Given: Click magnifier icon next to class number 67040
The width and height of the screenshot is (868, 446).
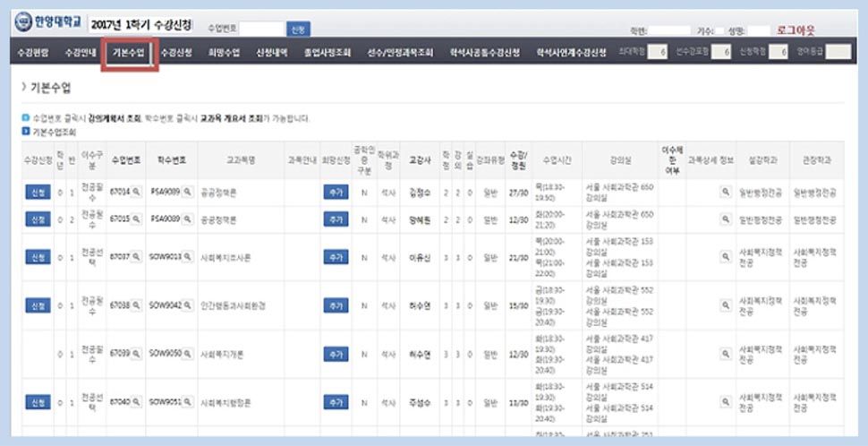Looking at the screenshot, I should click(137, 402).
